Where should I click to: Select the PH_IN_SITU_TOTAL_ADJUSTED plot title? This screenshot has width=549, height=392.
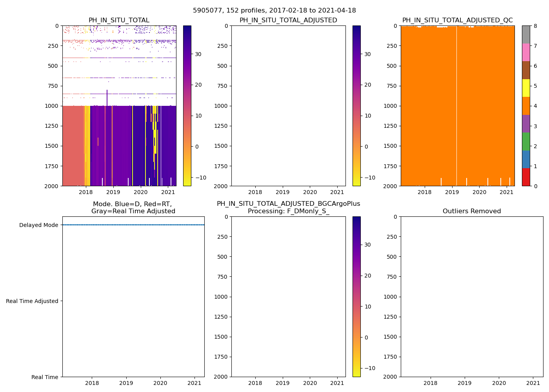(288, 20)
